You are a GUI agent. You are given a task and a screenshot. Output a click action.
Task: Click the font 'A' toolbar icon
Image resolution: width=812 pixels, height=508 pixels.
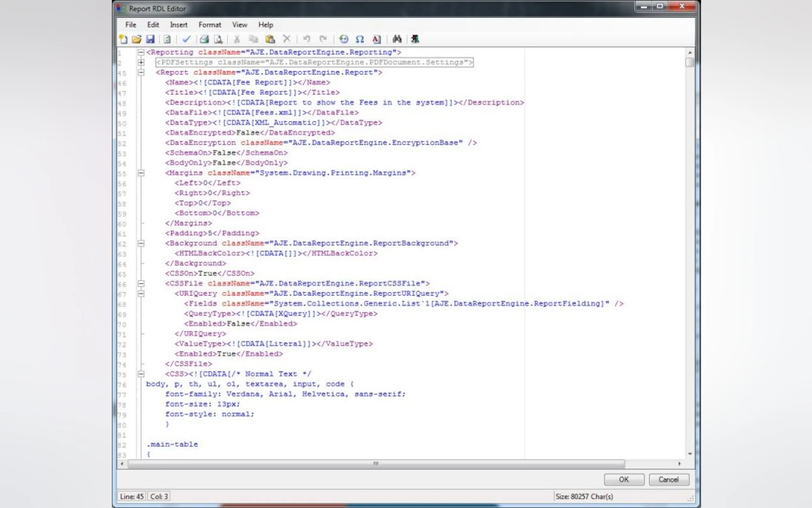tap(377, 39)
